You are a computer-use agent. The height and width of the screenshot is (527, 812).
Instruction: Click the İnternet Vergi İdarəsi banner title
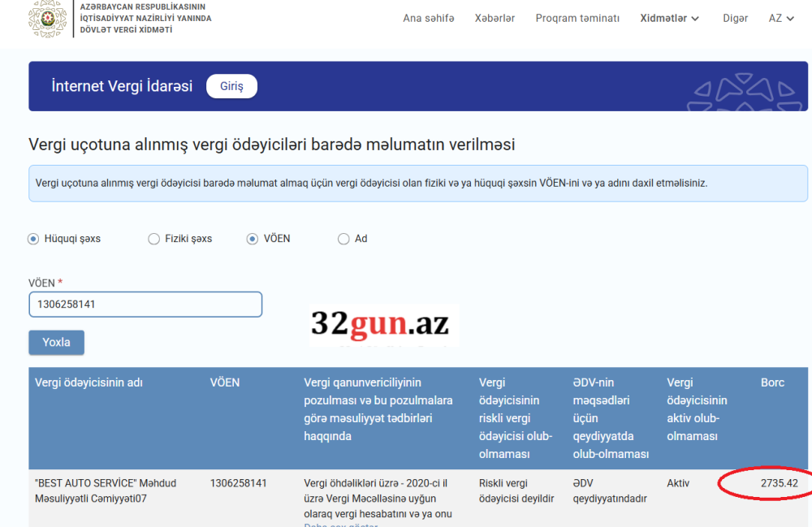(x=122, y=86)
